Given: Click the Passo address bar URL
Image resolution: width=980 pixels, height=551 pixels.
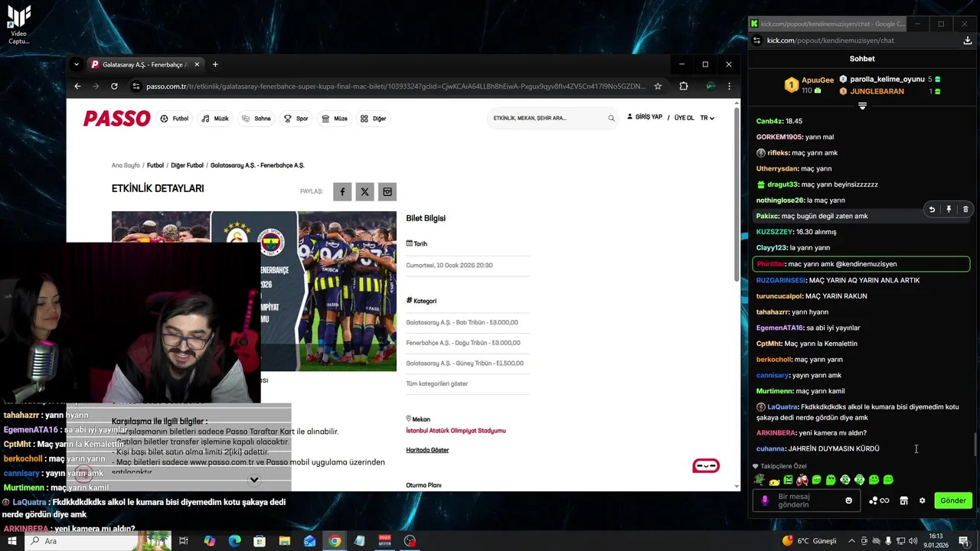Looking at the screenshot, I should coord(396,86).
